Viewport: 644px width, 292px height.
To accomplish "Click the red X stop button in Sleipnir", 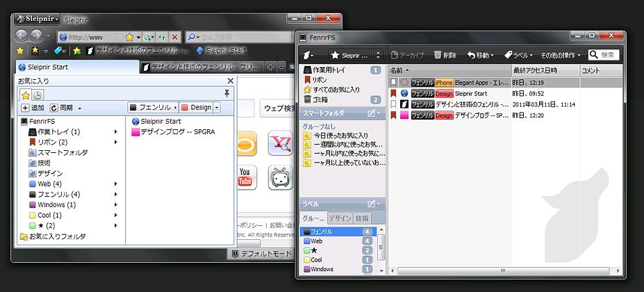I will (174, 37).
